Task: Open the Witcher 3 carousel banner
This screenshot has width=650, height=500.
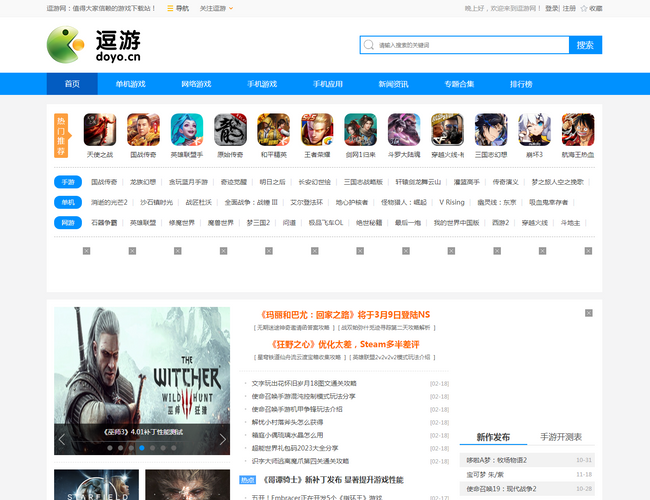Action: pos(142,381)
